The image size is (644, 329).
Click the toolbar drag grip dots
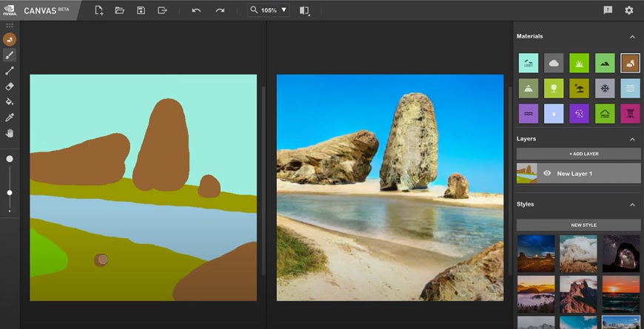point(10,25)
